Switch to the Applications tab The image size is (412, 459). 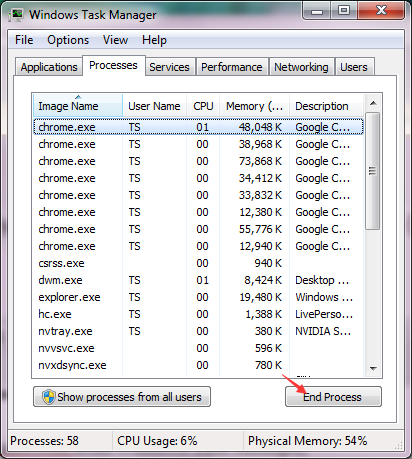click(x=49, y=67)
